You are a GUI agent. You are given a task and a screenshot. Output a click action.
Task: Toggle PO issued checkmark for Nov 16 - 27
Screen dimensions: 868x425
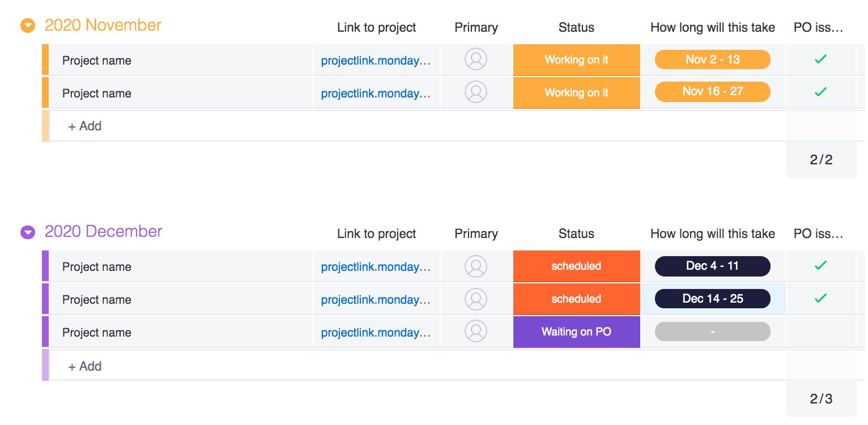(x=820, y=92)
